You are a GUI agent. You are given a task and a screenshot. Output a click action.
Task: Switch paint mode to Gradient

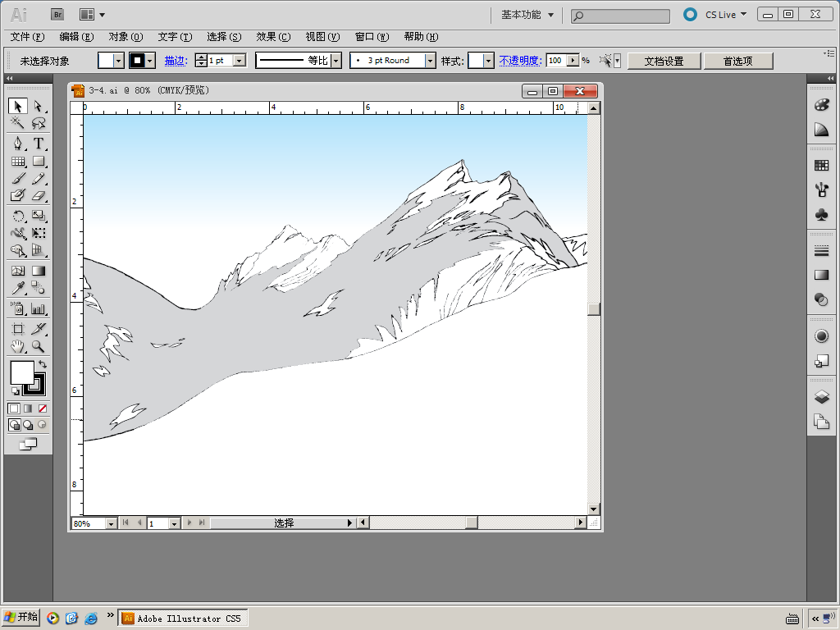click(28, 409)
